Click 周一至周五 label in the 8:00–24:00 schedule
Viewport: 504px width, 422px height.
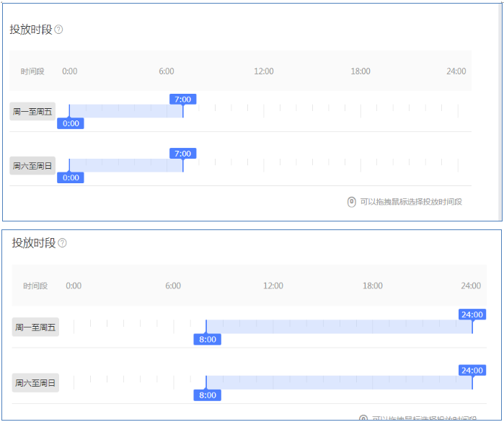pyautogui.click(x=35, y=328)
